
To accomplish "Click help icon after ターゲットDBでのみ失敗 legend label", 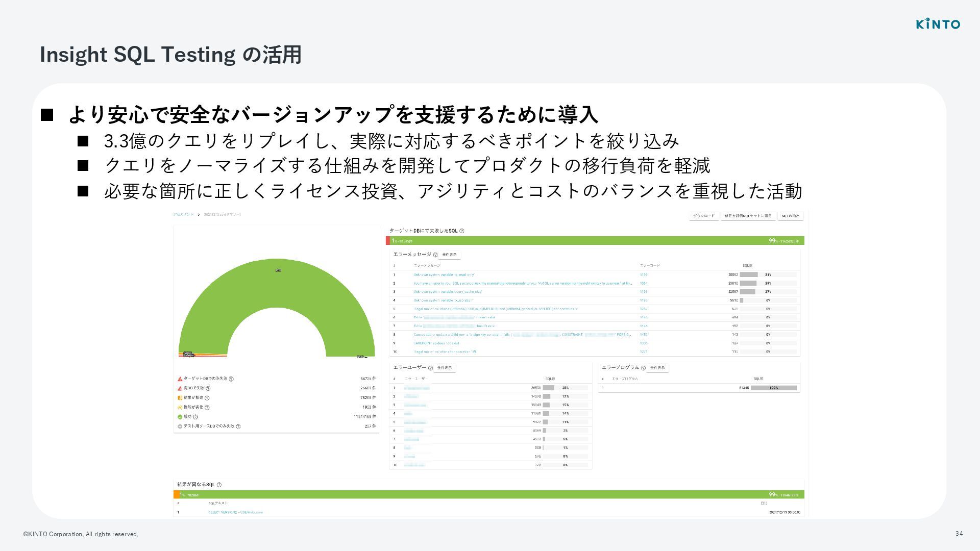I will [231, 379].
